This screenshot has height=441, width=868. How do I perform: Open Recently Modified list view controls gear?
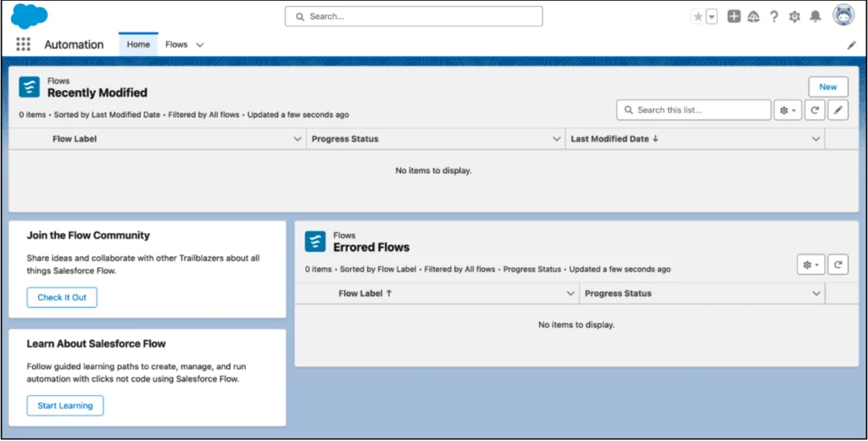[x=787, y=110]
